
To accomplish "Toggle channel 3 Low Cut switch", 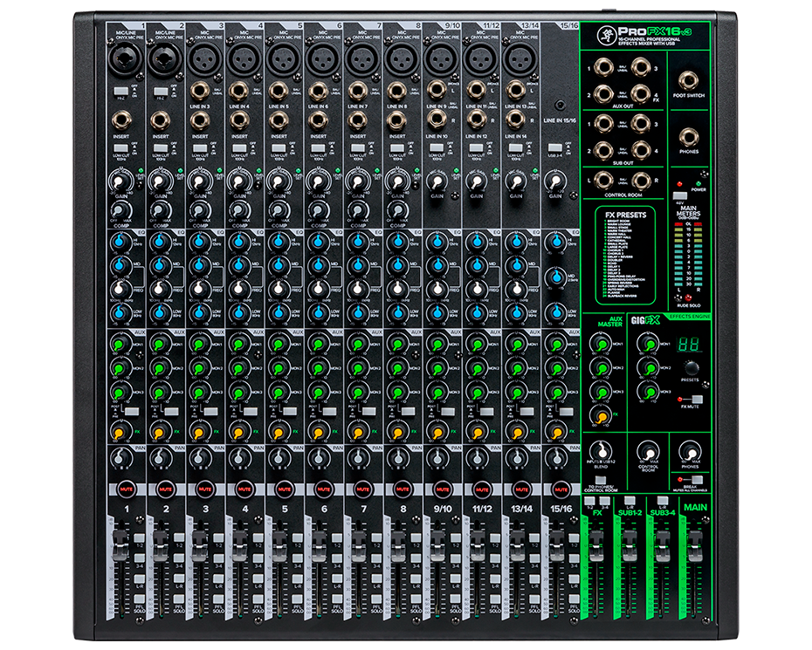I will 200,148.
